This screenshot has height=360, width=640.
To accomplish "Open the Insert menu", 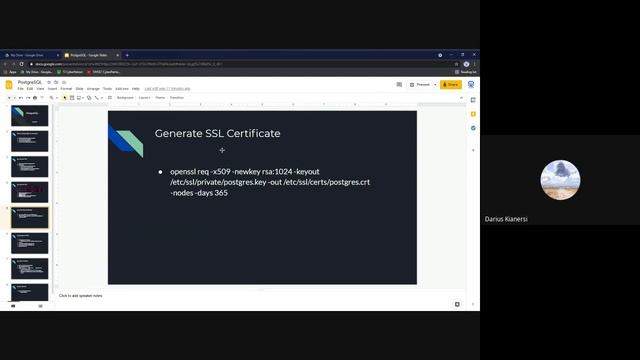I will [52, 89].
